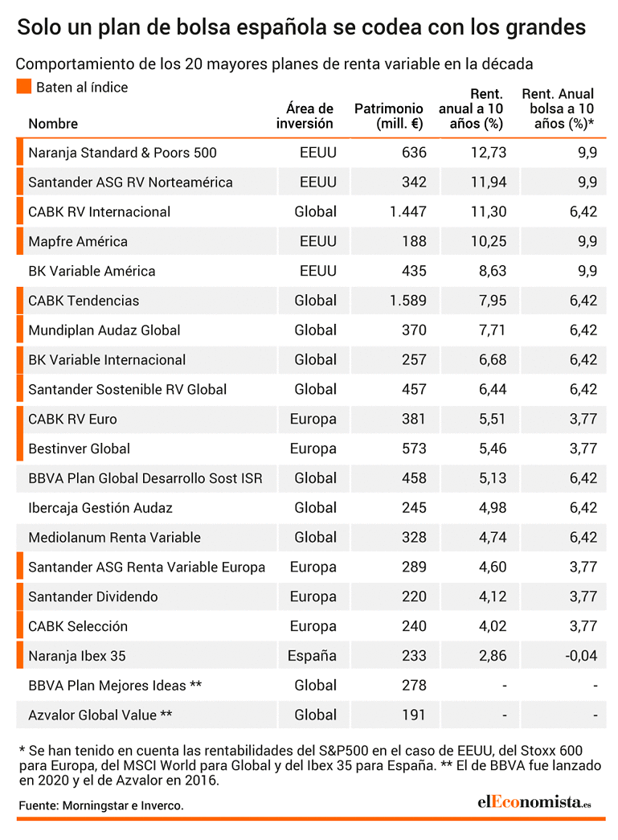Click the orange 'Baten al índice' legend square
The image size is (618, 840).
pos(23,87)
